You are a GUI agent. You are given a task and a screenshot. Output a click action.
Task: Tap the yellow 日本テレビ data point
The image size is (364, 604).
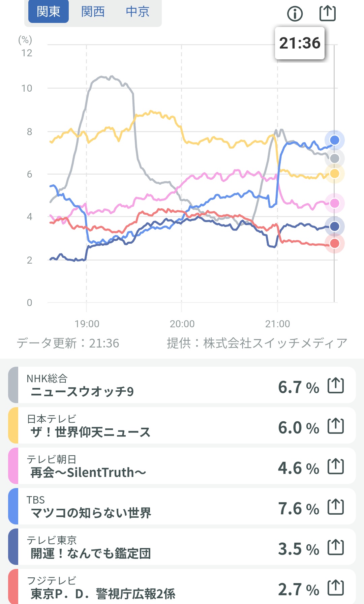point(334,174)
